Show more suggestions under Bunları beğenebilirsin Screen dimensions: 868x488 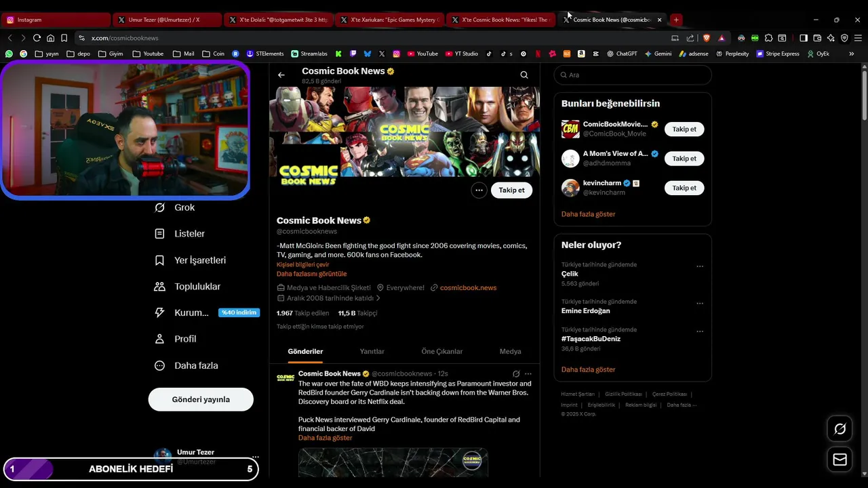click(589, 214)
